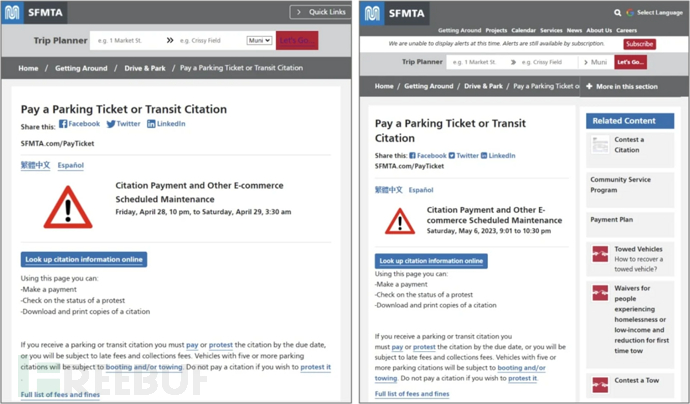Click the red icon beside Contest a Tow
Viewport: 690px width, 404px height.
coord(600,385)
